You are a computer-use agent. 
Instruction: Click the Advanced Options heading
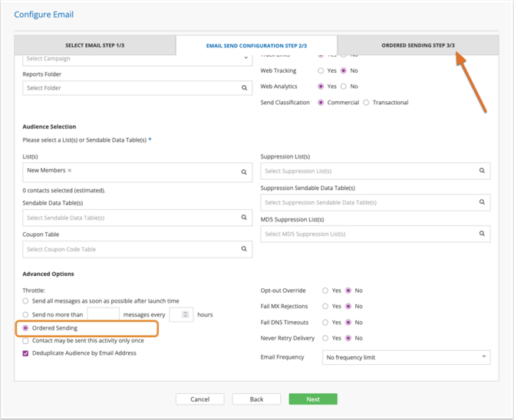tap(48, 274)
